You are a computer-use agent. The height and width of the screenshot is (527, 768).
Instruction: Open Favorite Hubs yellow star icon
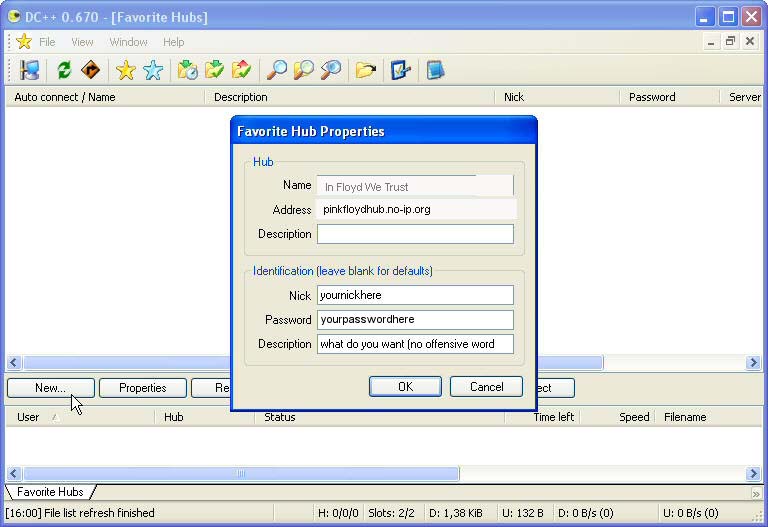pos(125,70)
